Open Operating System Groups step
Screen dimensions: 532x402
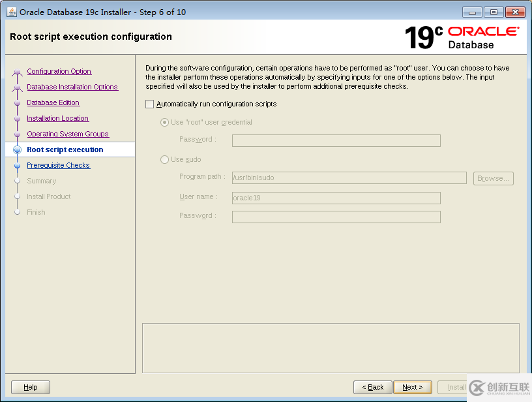coord(68,134)
